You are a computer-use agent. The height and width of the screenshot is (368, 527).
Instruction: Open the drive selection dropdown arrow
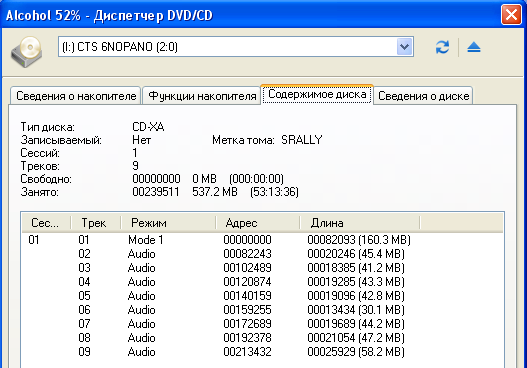click(405, 46)
